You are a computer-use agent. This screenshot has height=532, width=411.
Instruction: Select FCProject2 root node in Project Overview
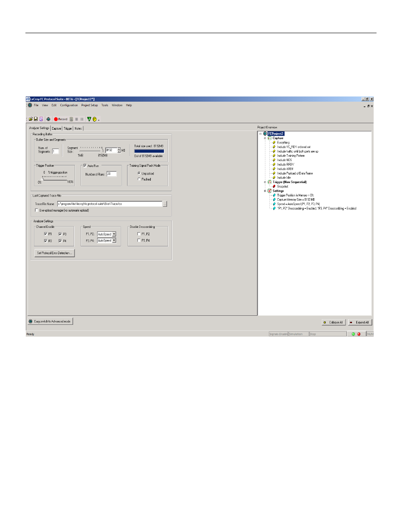pos(276,134)
